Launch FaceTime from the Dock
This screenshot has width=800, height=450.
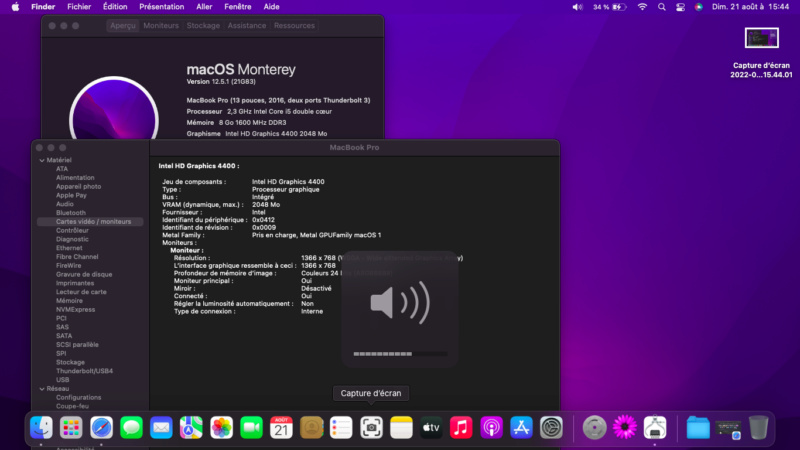click(251, 428)
